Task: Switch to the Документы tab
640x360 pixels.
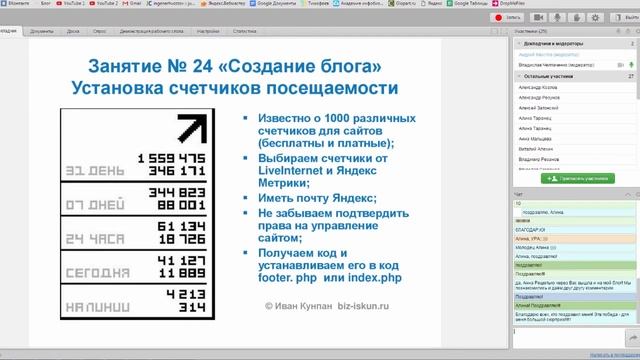Action: point(42,31)
